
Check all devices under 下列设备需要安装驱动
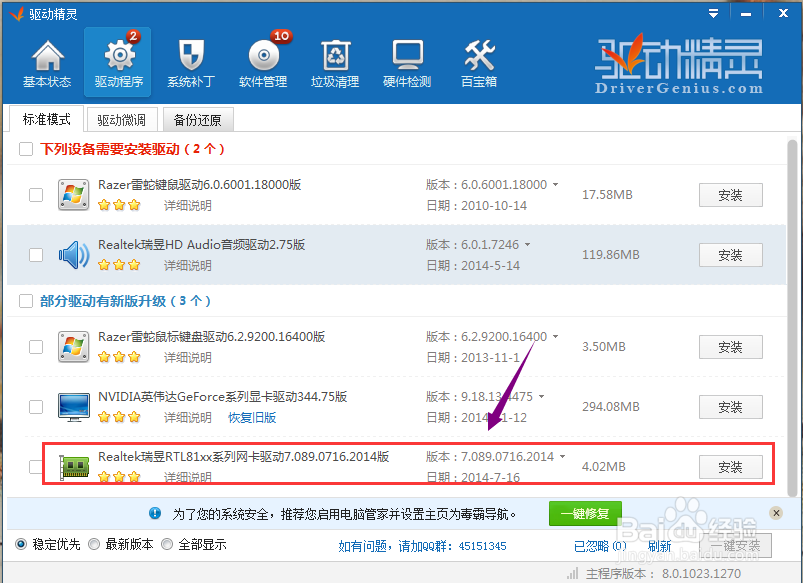click(26, 149)
